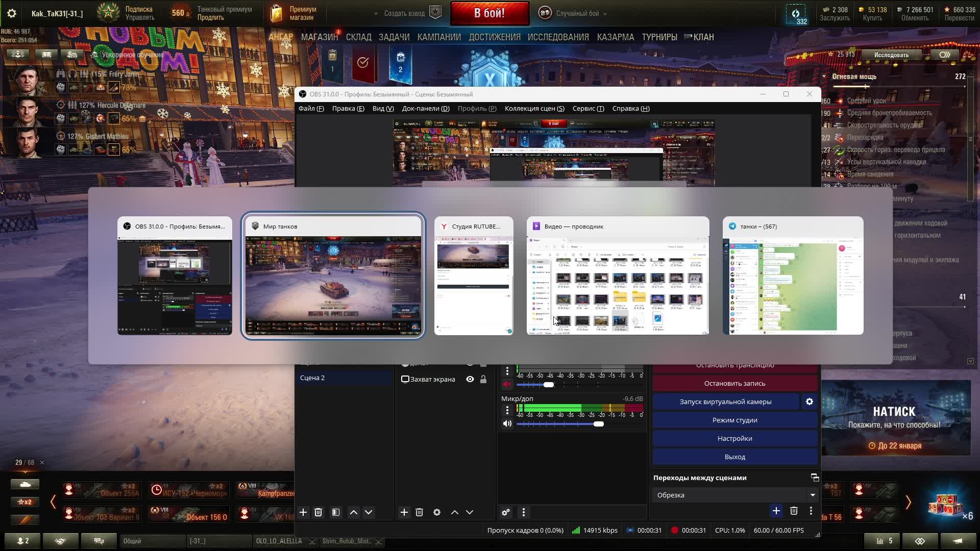Select the Объект 156 О tank in carousel
Screen dimensions: 980x551
click(189, 514)
